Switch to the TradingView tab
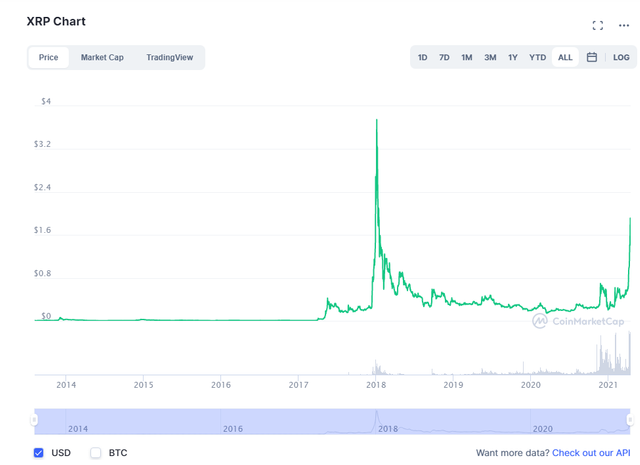This screenshot has height=465, width=640. [x=169, y=57]
